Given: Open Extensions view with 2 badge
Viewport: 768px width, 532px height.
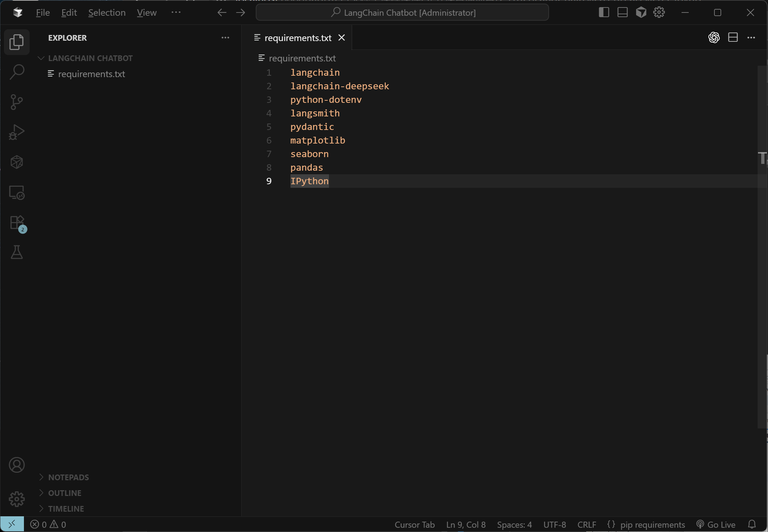Looking at the screenshot, I should (x=17, y=224).
